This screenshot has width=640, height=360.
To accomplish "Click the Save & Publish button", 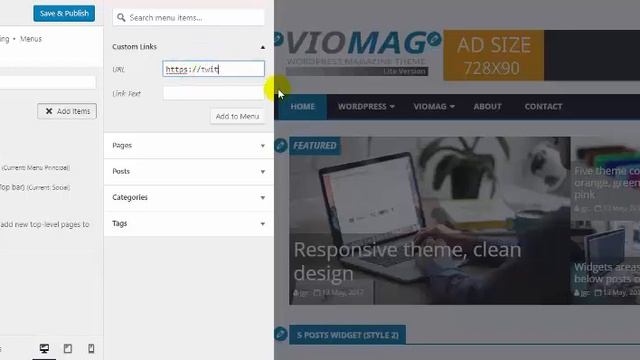I will point(64,13).
